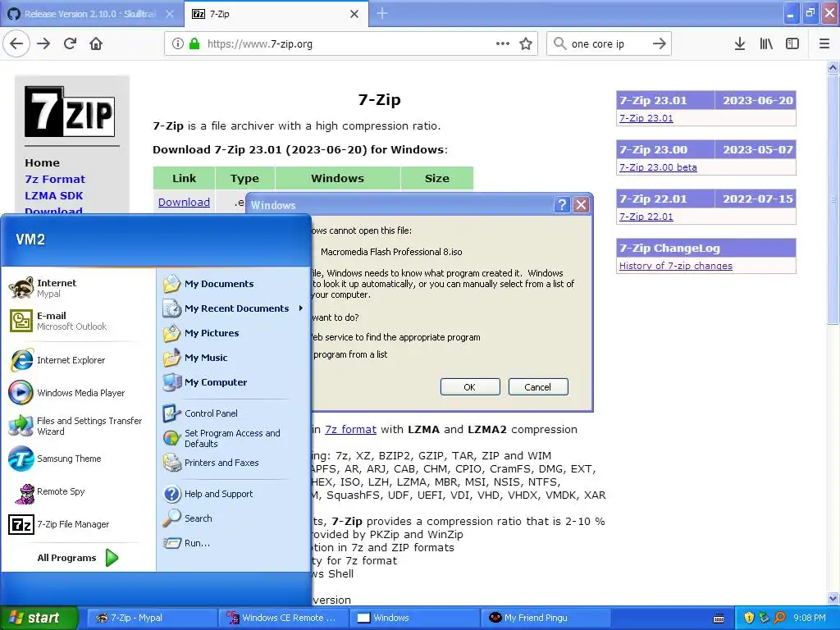Bookmark this page with star icon

tap(526, 44)
